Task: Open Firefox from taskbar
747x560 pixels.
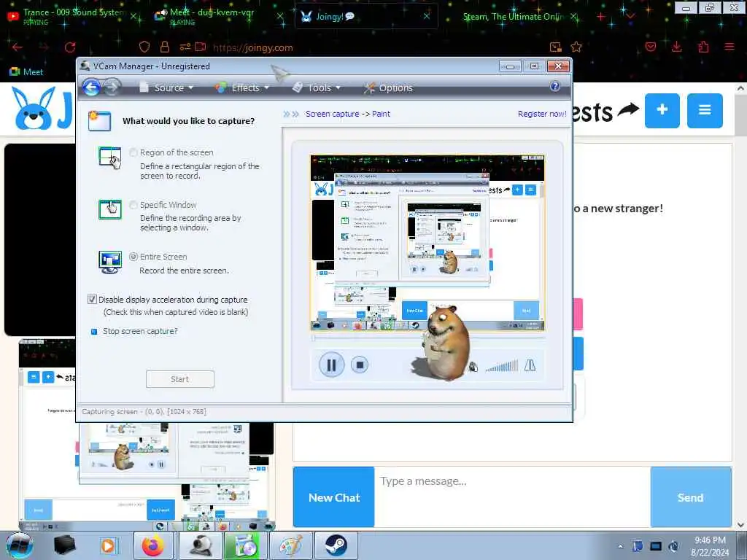Action: point(153,545)
